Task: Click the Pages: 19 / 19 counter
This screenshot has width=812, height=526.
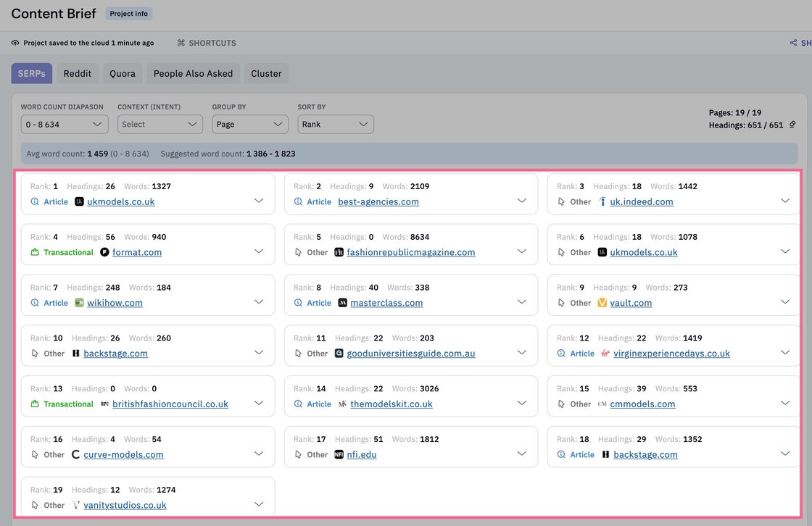Action: 735,112
